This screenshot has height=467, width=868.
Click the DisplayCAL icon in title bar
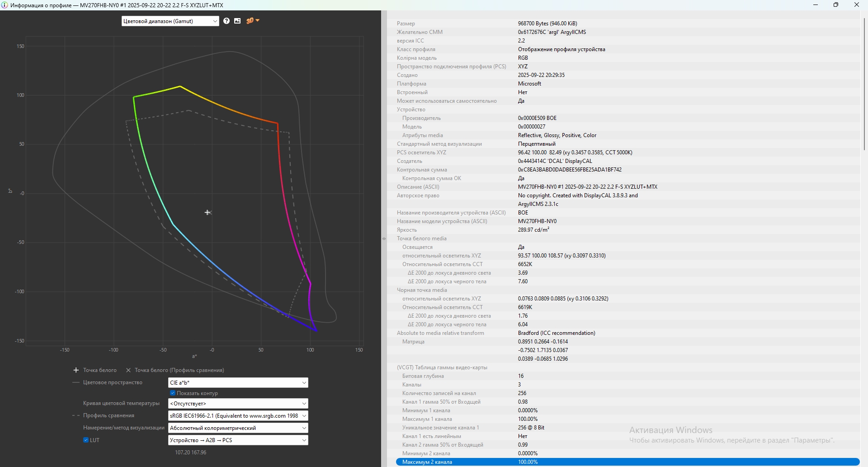[x=5, y=5]
